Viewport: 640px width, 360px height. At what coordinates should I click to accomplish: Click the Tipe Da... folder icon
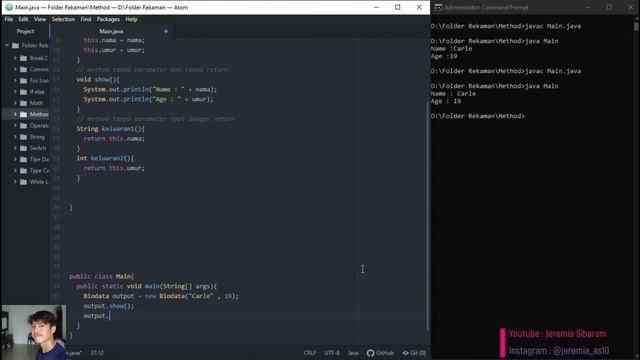pos(23,159)
